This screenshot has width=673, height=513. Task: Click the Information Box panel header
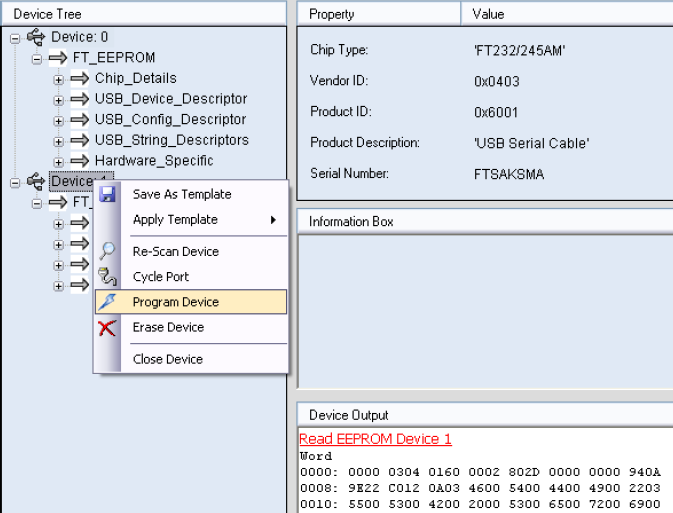pyautogui.click(x=485, y=222)
